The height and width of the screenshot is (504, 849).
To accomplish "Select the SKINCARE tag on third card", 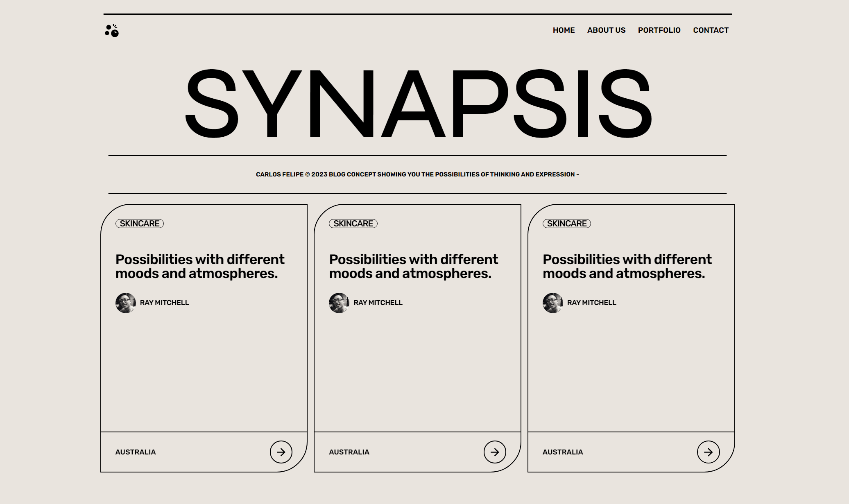I will [x=566, y=223].
